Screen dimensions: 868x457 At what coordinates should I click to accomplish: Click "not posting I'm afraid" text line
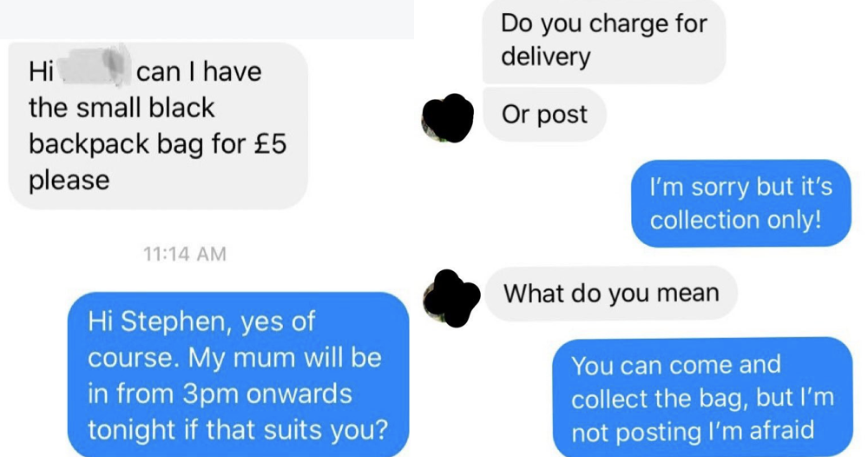(693, 432)
